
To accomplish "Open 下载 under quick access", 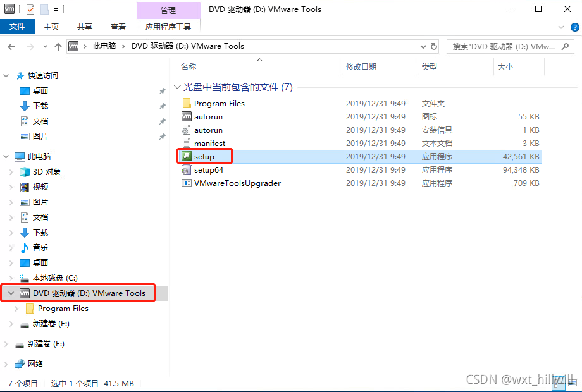I will (x=40, y=106).
